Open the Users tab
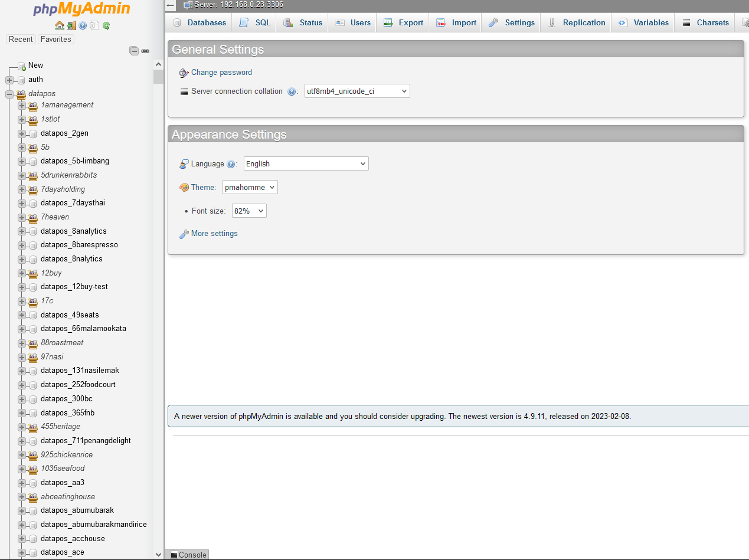Image resolution: width=749 pixels, height=560 pixels. pyautogui.click(x=353, y=22)
